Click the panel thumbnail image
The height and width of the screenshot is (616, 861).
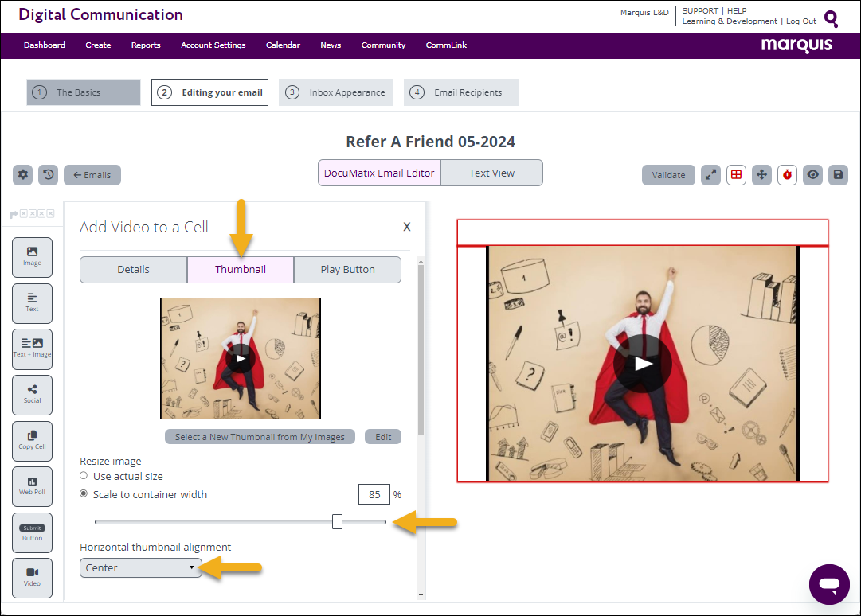241,359
